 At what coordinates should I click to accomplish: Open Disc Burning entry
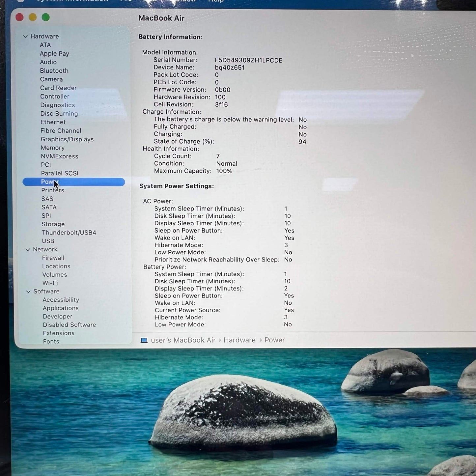pyautogui.click(x=59, y=113)
